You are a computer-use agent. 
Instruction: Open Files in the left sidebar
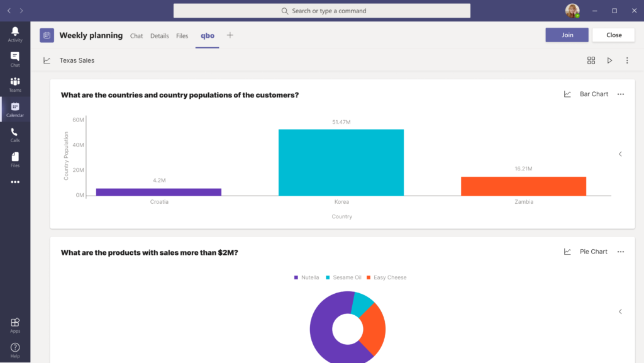pos(15,159)
